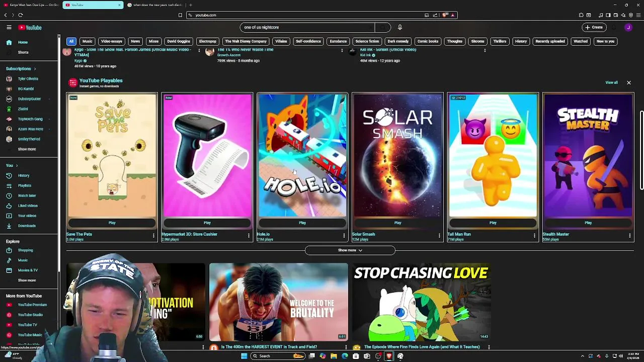Open the account avatar menu
The image size is (644, 362).
pyautogui.click(x=628, y=27)
